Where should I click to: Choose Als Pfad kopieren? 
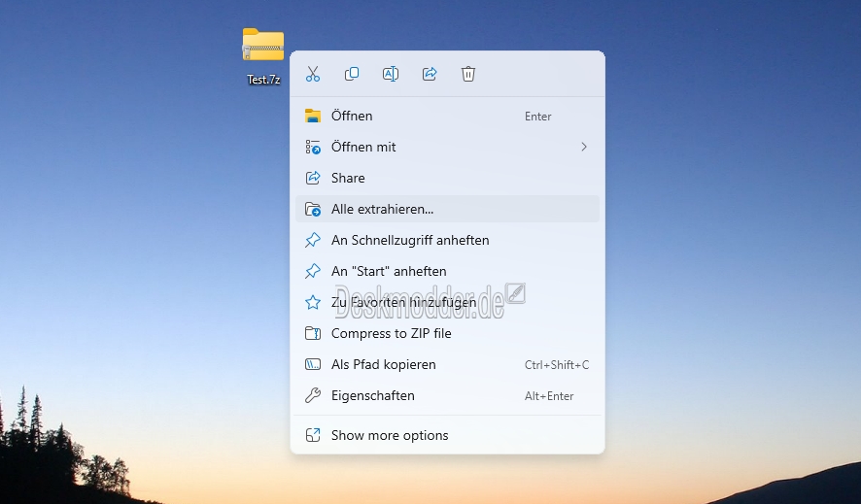click(x=448, y=364)
